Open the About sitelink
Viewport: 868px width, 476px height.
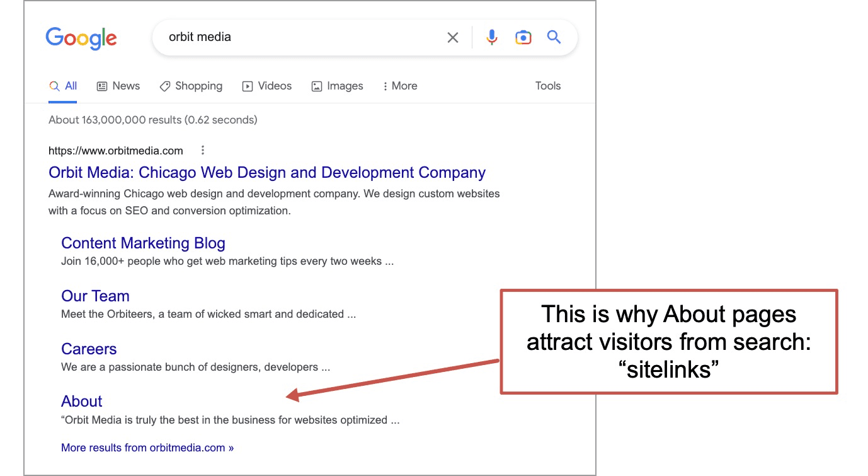pyautogui.click(x=82, y=401)
